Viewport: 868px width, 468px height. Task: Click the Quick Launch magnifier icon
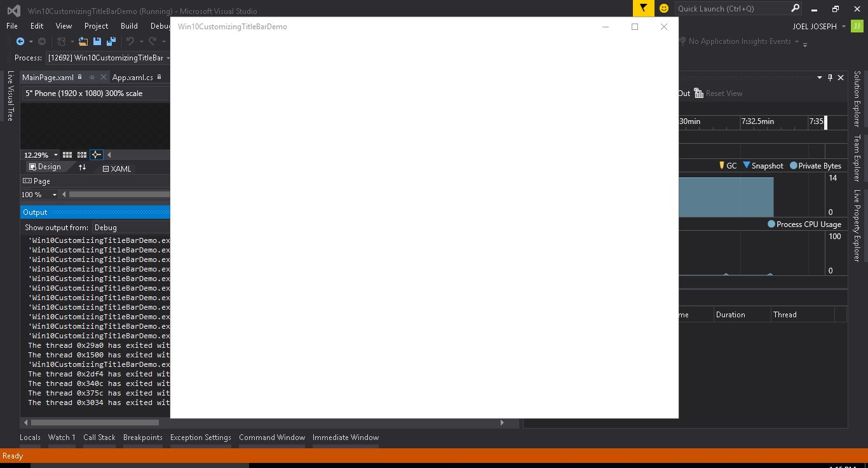pyautogui.click(x=795, y=8)
